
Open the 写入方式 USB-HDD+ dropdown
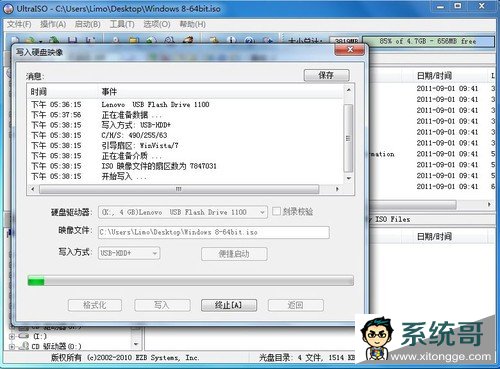click(x=129, y=253)
